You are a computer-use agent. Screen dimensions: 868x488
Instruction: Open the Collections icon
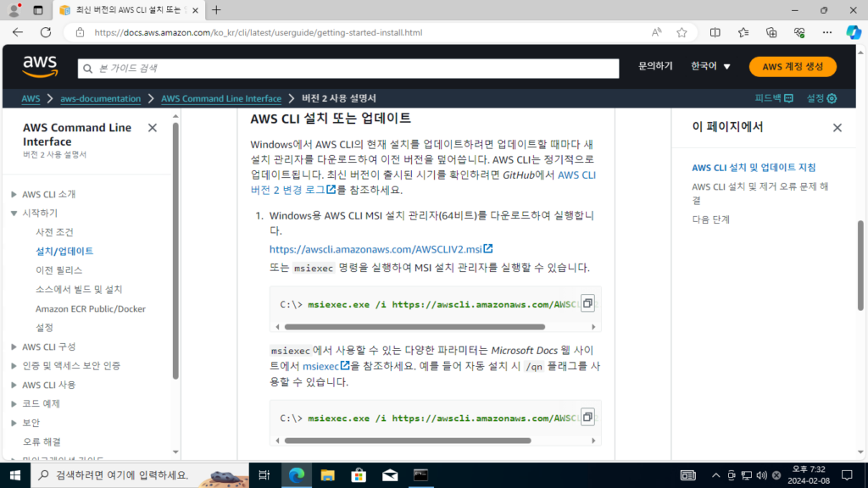pos(771,33)
